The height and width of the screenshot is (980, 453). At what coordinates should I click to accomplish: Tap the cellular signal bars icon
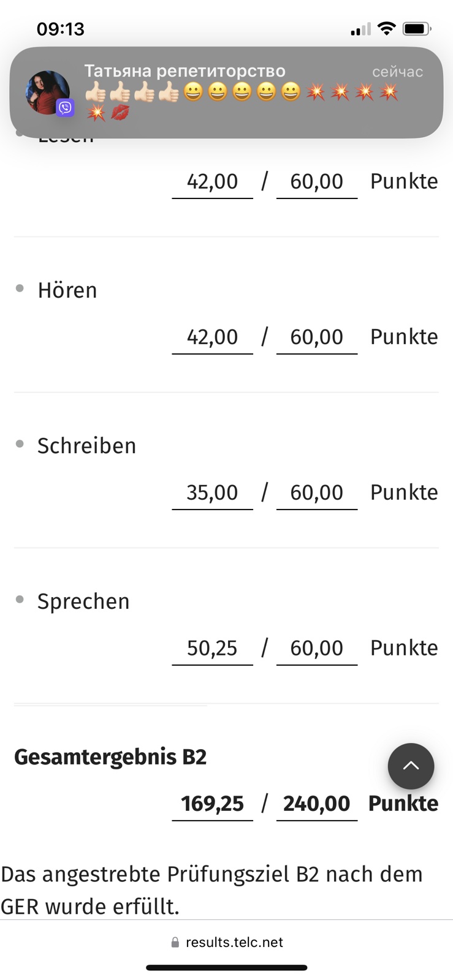coord(360,29)
